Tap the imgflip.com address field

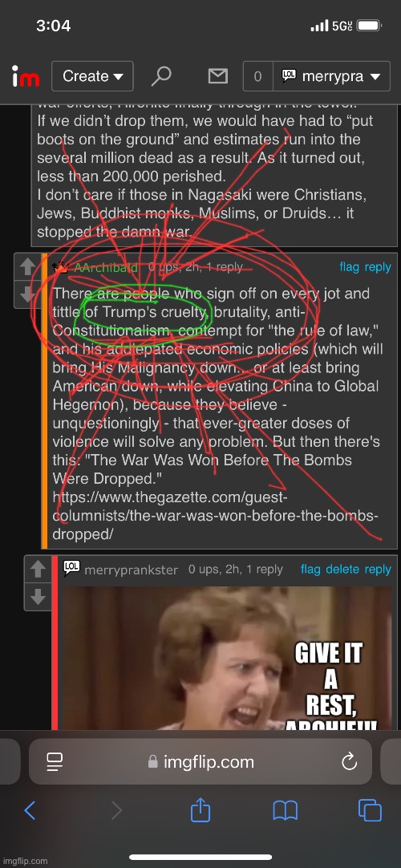[200, 762]
